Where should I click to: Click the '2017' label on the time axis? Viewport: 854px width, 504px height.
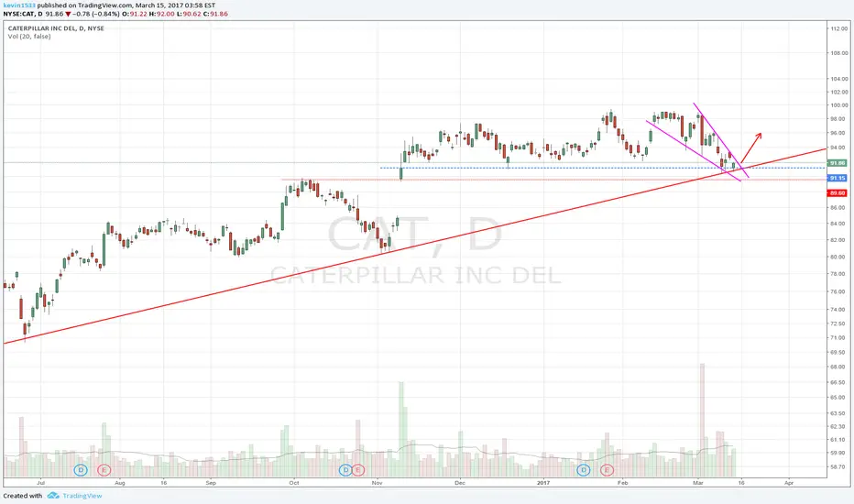pyautogui.click(x=543, y=483)
